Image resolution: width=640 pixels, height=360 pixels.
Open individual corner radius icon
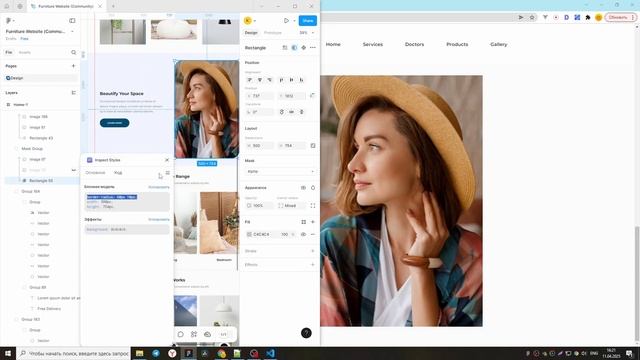(x=313, y=206)
